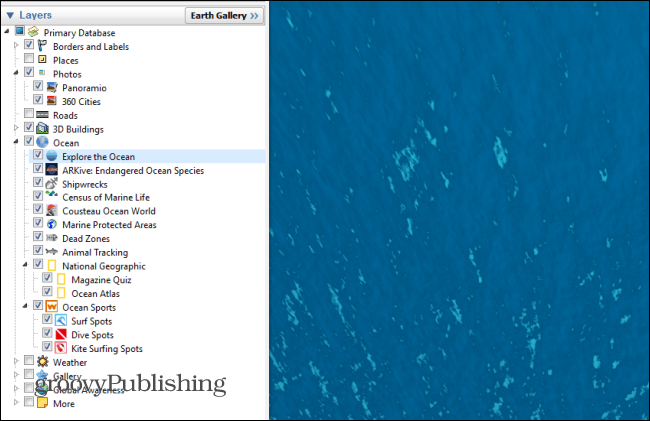This screenshot has height=421, width=650.
Task: Click the Kite Surfing Spots icon
Action: (x=61, y=348)
